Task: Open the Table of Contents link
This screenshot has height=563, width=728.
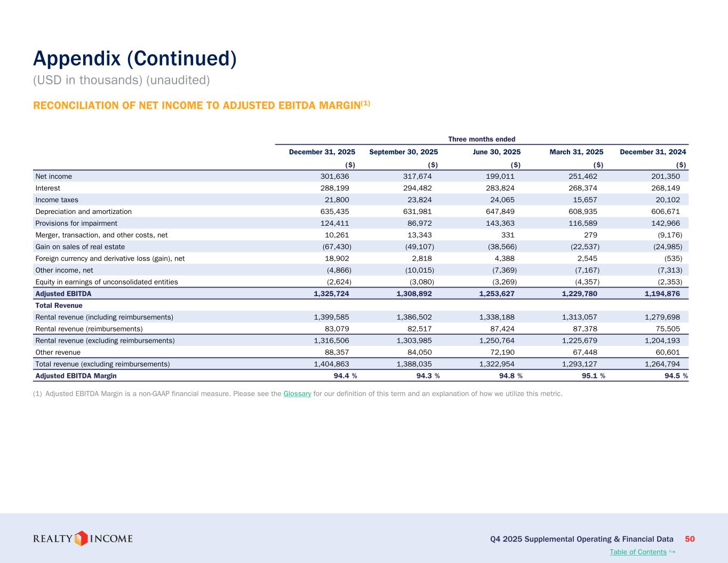Action: coord(638,552)
